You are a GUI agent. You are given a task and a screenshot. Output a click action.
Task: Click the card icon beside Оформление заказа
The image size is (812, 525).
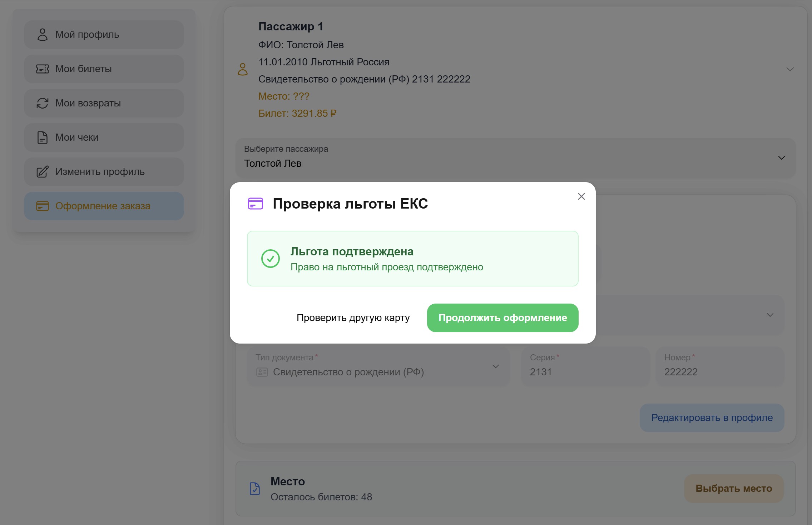coord(43,206)
